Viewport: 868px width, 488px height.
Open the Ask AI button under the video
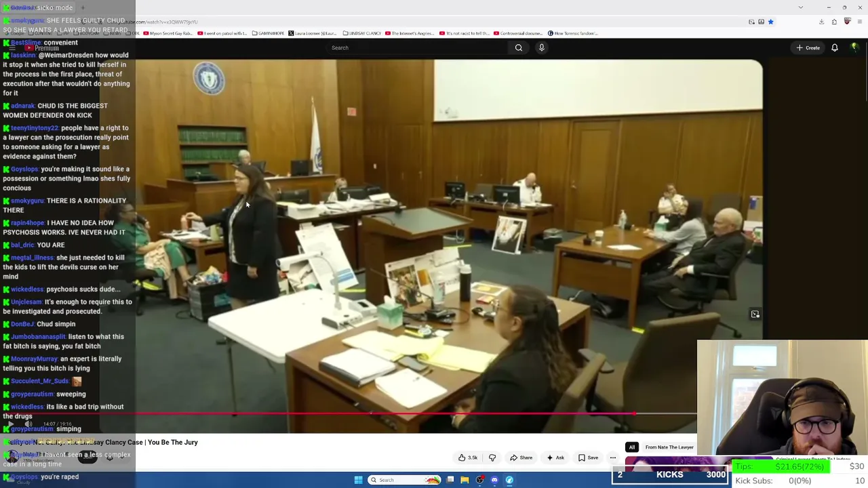[555, 457]
